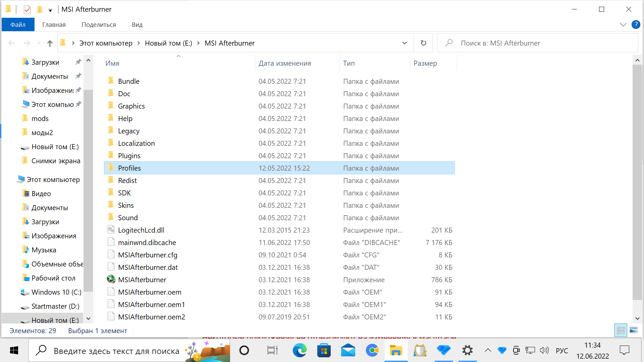Open the Файл menu tab

18,24
